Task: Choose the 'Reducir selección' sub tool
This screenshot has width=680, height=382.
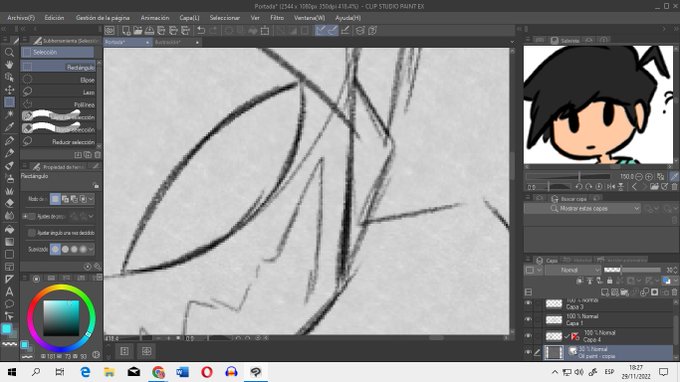Action: 58,142
